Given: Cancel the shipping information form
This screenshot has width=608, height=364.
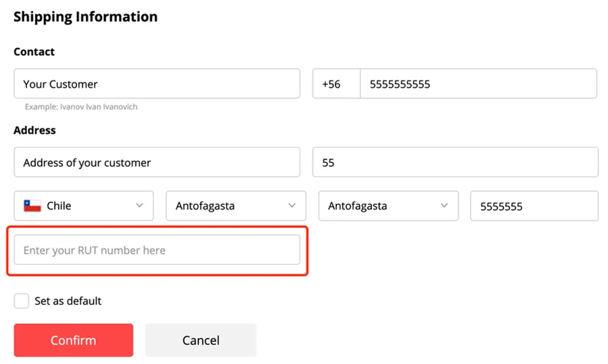Looking at the screenshot, I should click(x=201, y=340).
